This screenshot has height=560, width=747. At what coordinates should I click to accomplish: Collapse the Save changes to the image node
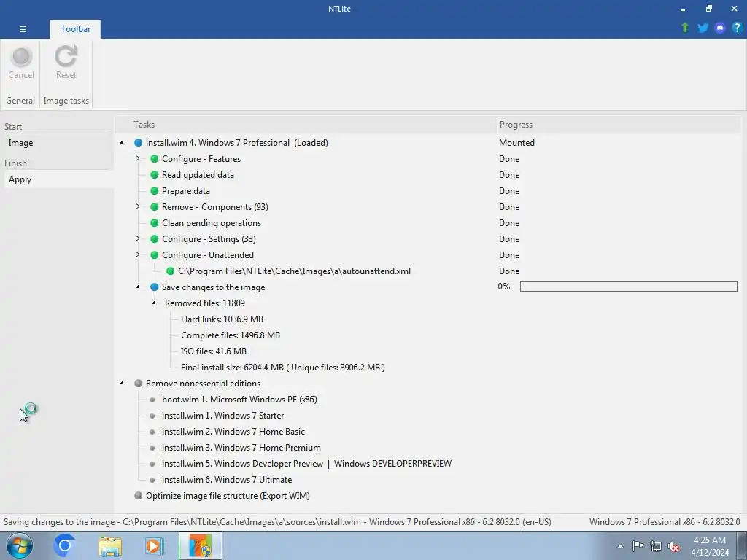(138, 287)
